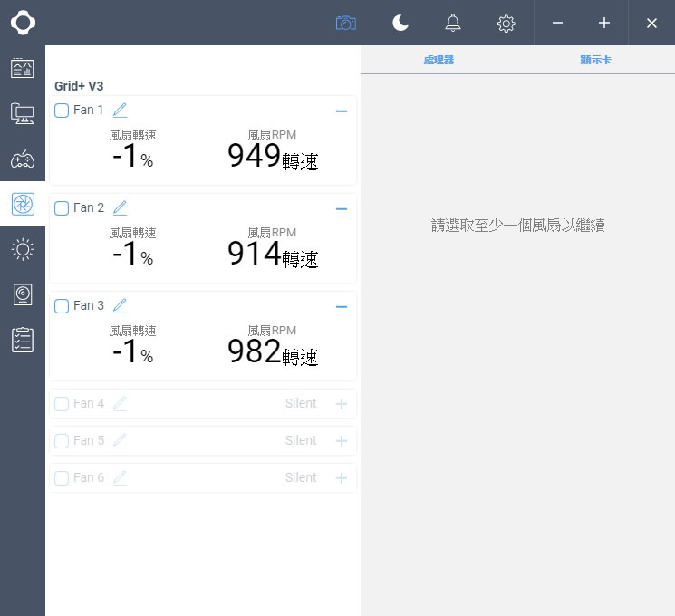Rename Fan 3 using the pencil icon
This screenshot has height=616, width=675.
121,305
